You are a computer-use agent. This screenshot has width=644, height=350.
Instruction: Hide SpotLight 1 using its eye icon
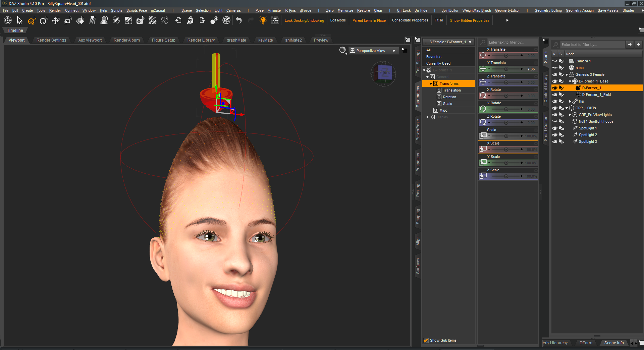point(555,128)
